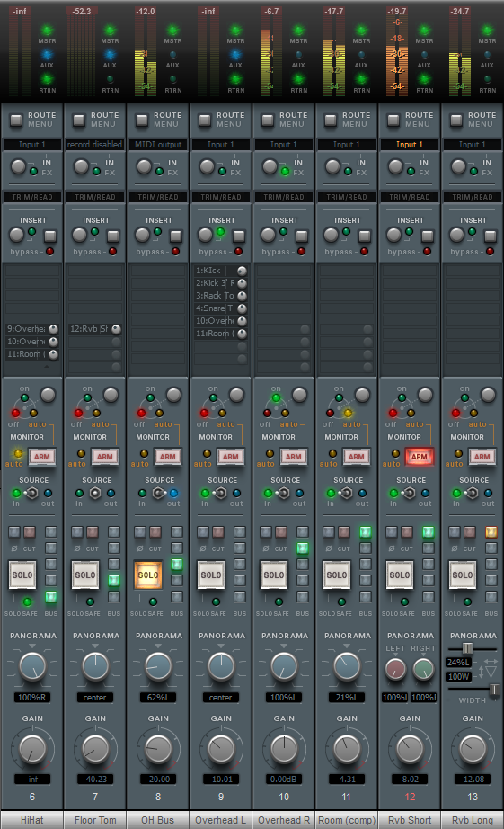The image size is (504, 829).
Task: Toggle the phase invert button on Floor Tom
Action: pyautogui.click(x=77, y=532)
